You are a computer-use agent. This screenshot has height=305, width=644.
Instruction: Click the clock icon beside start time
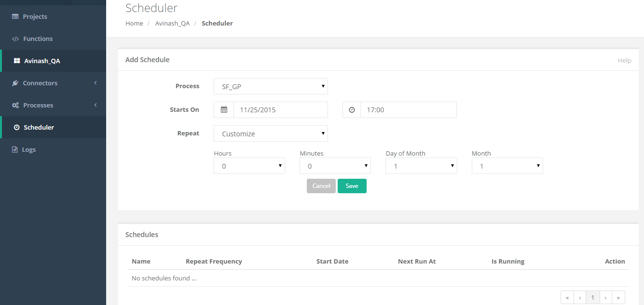(x=352, y=110)
